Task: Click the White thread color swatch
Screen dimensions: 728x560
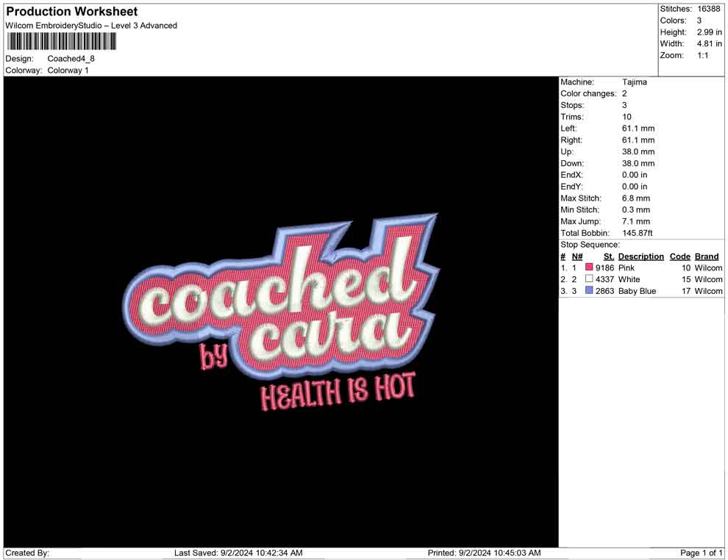Action: pos(589,279)
